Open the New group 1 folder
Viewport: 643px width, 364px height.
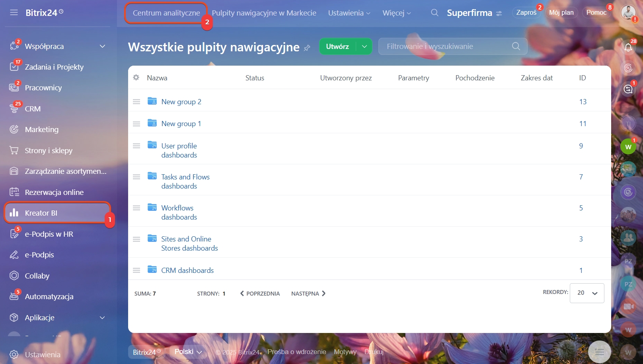point(181,124)
